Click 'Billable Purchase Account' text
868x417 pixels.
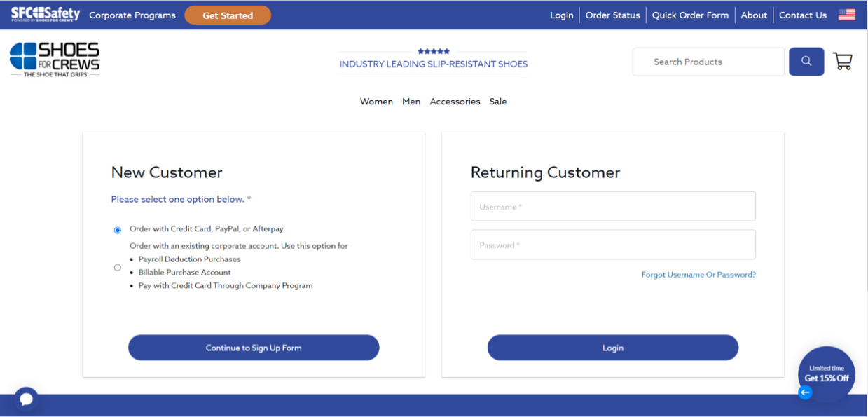(184, 272)
